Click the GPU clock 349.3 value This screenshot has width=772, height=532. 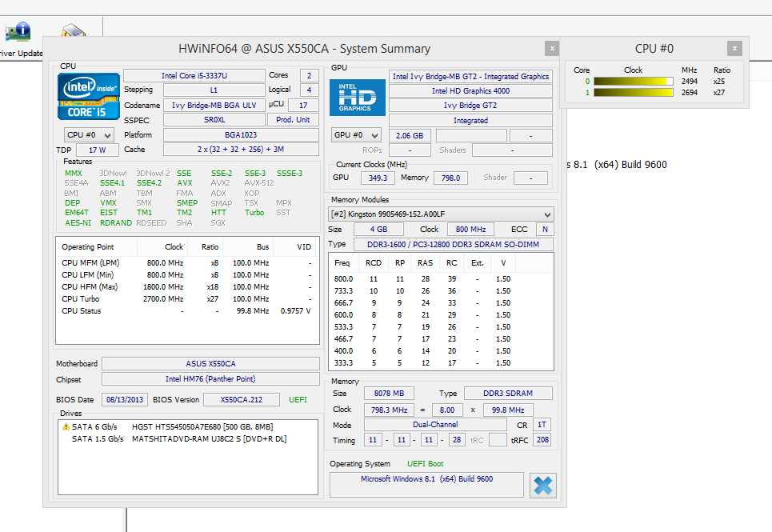point(378,178)
